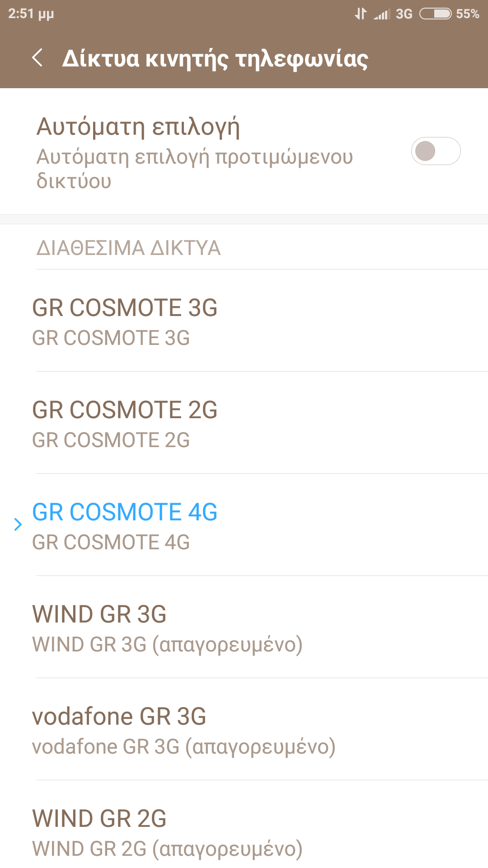Tap the signal strength bars icon

[x=382, y=14]
